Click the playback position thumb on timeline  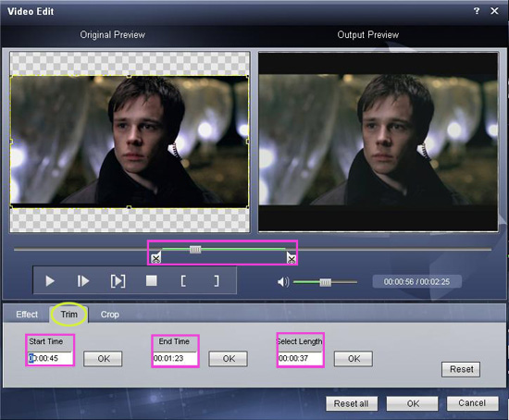pos(195,249)
